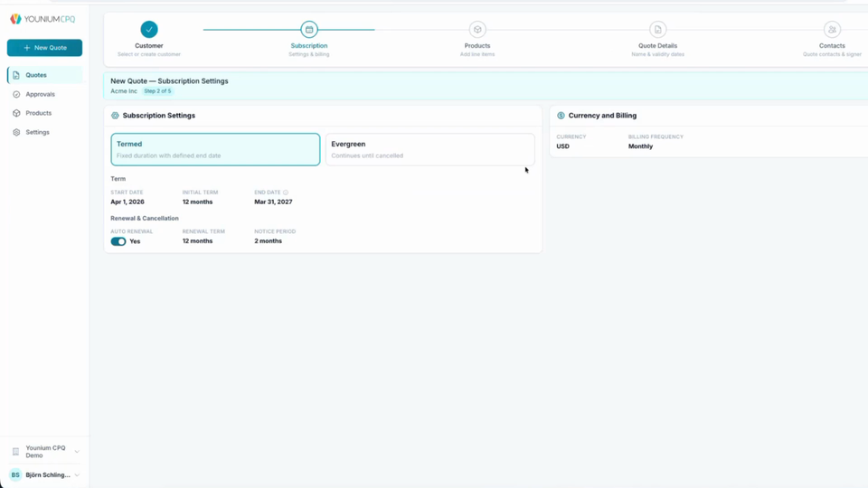
Task: Toggle the Auto Renewal switch off
Action: [118, 241]
